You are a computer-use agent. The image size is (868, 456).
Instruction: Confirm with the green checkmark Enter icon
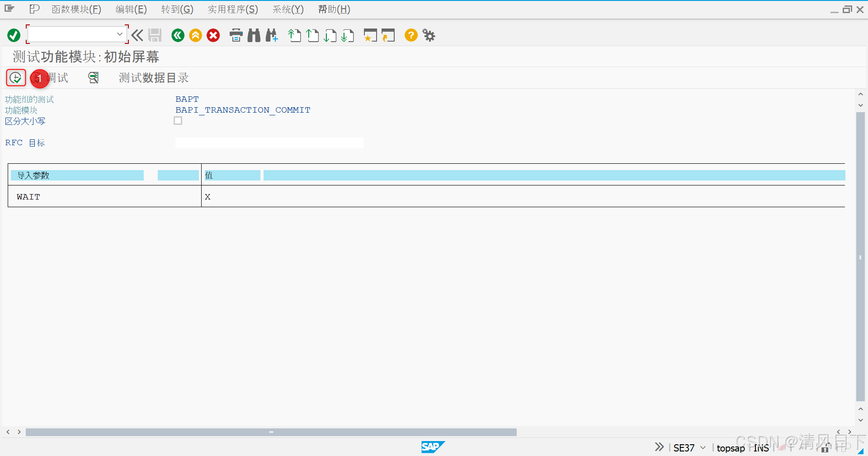click(x=13, y=35)
